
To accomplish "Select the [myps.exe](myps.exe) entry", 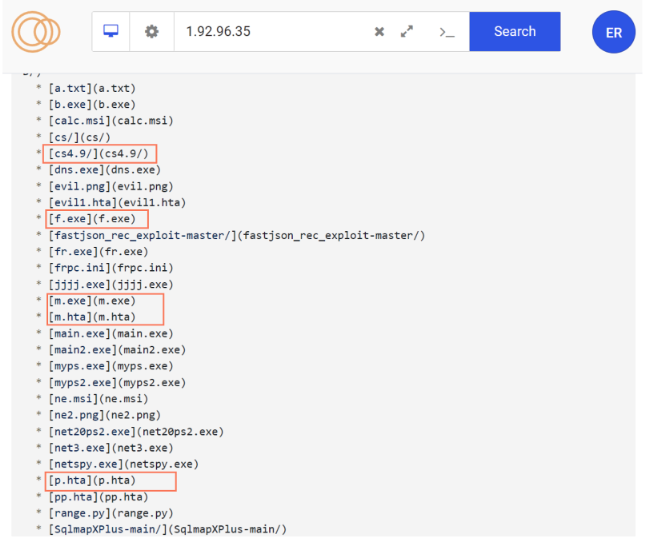I will click(x=111, y=366).
